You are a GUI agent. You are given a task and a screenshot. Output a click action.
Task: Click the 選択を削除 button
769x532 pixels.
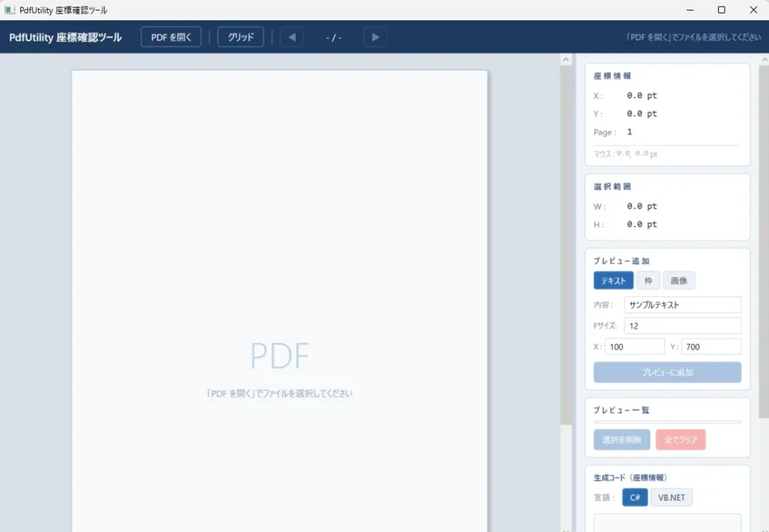(x=622, y=440)
